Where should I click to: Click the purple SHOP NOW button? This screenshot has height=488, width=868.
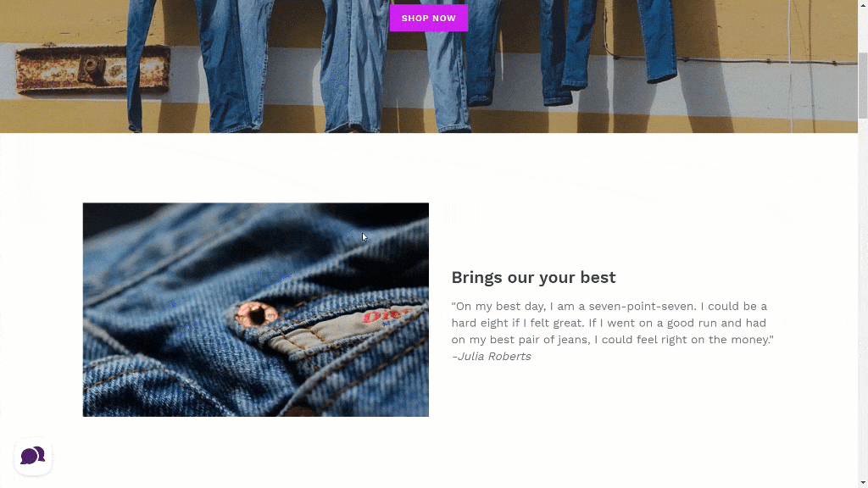[428, 18]
